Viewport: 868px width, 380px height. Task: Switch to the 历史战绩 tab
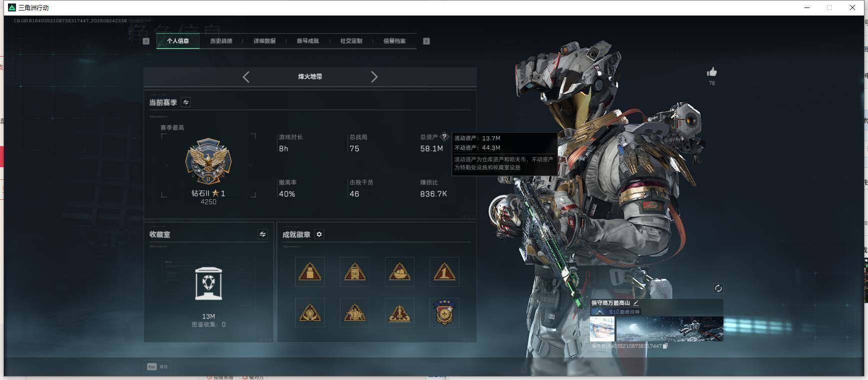tap(221, 41)
